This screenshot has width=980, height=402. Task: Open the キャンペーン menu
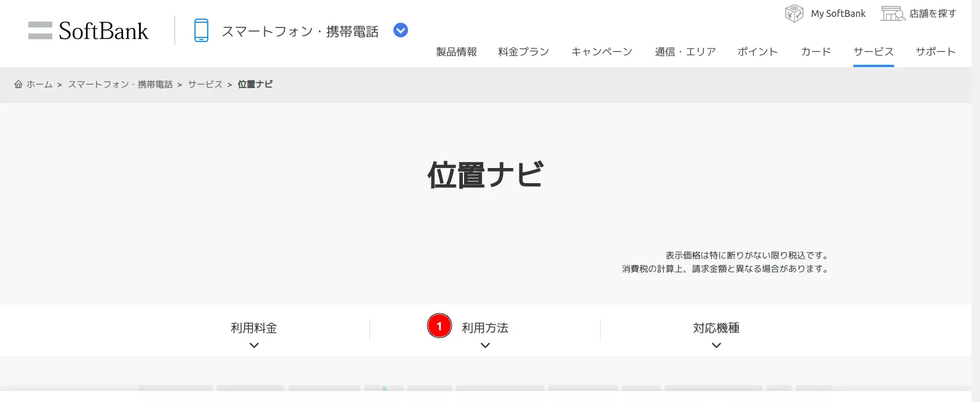(602, 52)
